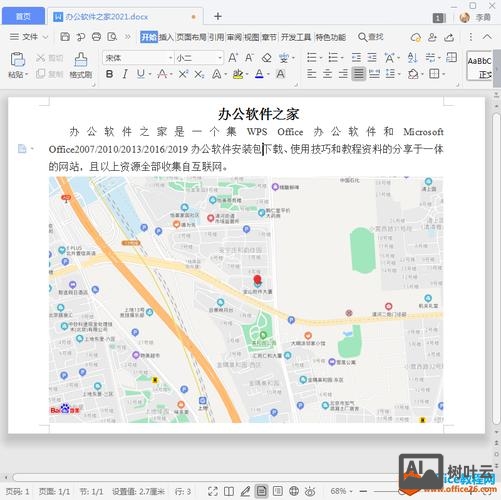Open the cloud sync icon

click(416, 37)
